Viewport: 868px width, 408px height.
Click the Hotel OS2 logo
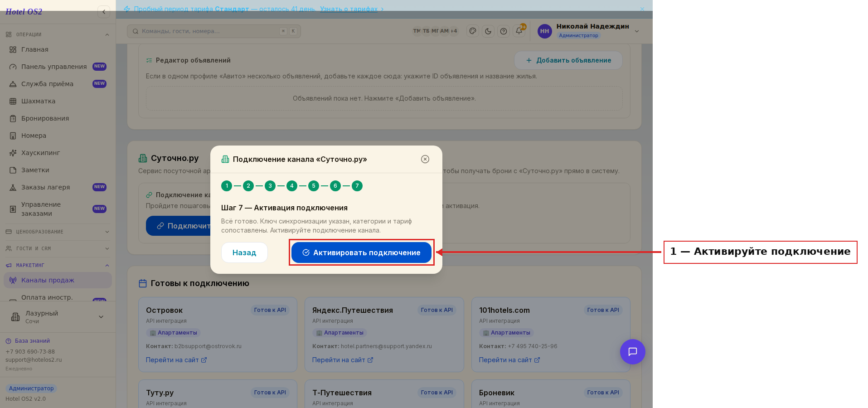(x=24, y=12)
